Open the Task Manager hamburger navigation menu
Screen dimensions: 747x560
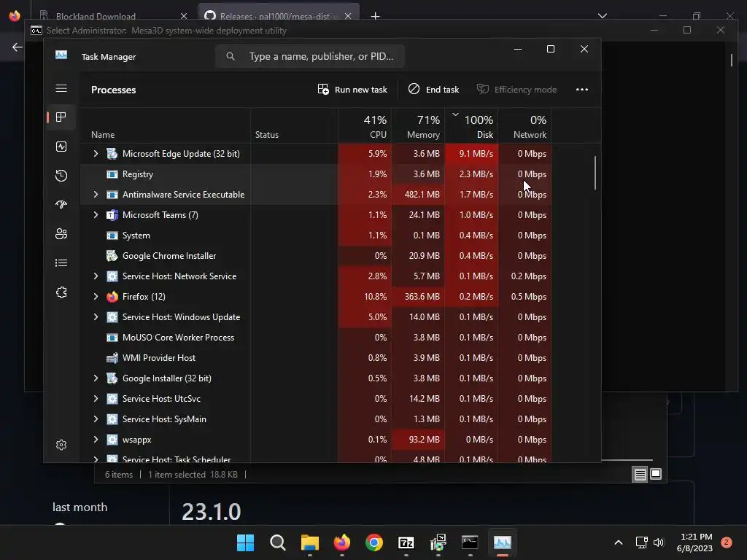pos(61,88)
